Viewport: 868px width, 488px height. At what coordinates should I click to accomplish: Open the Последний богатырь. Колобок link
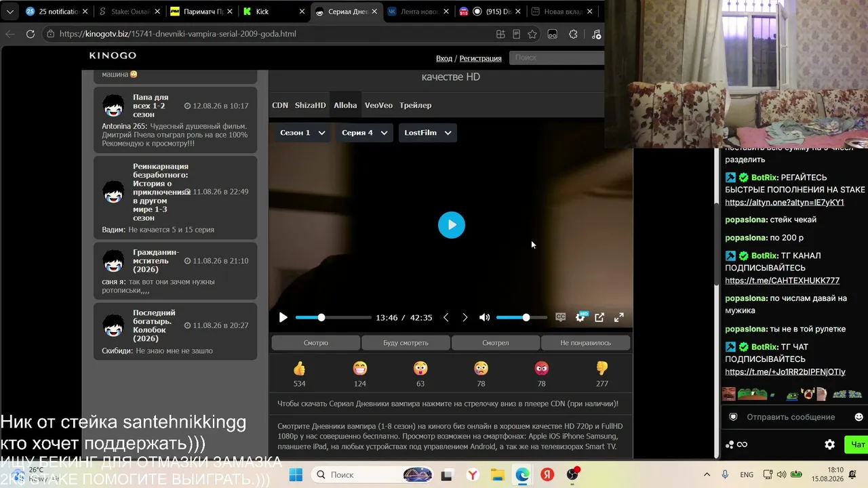[x=154, y=325]
